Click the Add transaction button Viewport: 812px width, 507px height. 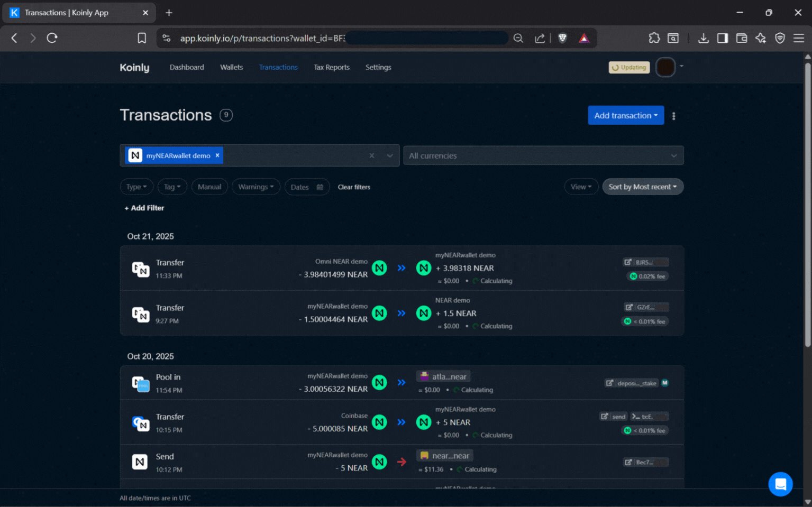(626, 115)
